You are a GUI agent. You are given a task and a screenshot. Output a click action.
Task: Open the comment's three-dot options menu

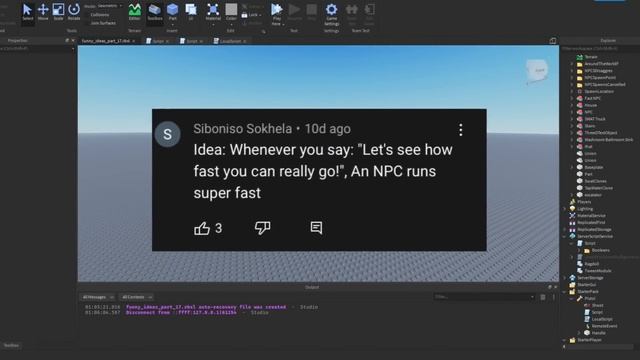click(461, 130)
